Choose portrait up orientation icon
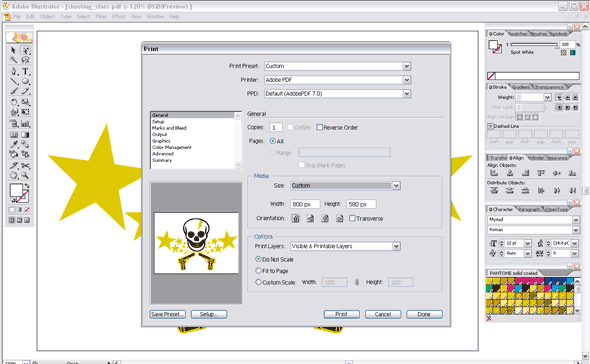The height and width of the screenshot is (364, 590). 296,218
